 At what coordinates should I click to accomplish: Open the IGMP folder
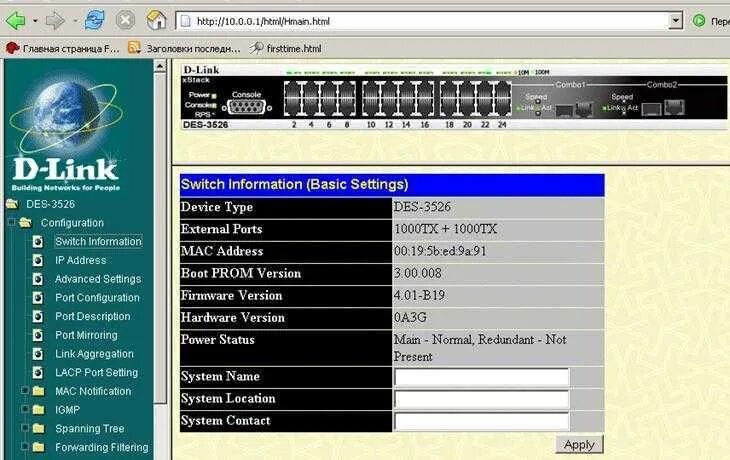(68, 410)
